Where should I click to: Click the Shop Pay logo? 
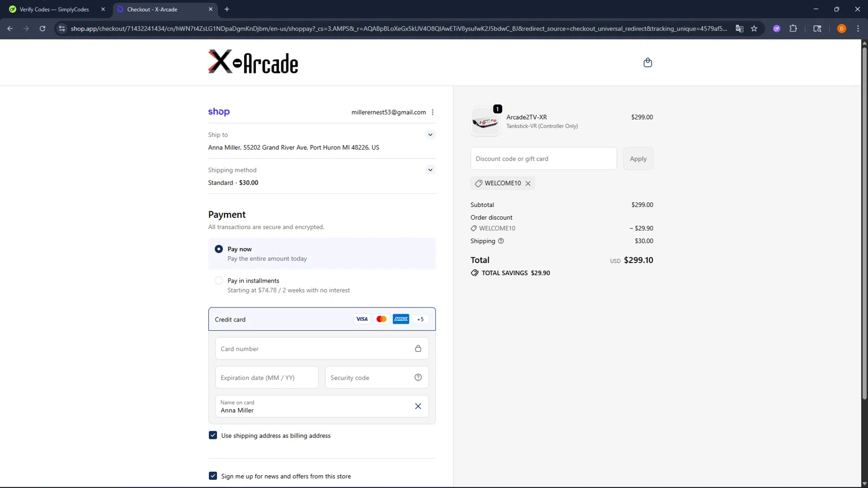click(x=219, y=112)
